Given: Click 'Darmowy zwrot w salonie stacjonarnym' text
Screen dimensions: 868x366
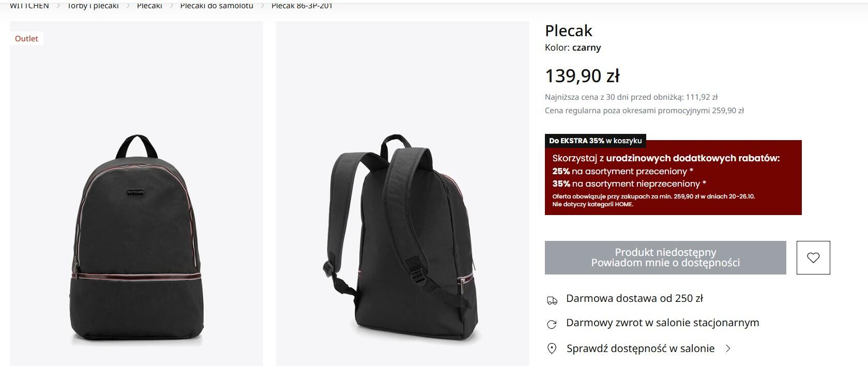Looking at the screenshot, I should [x=663, y=323].
